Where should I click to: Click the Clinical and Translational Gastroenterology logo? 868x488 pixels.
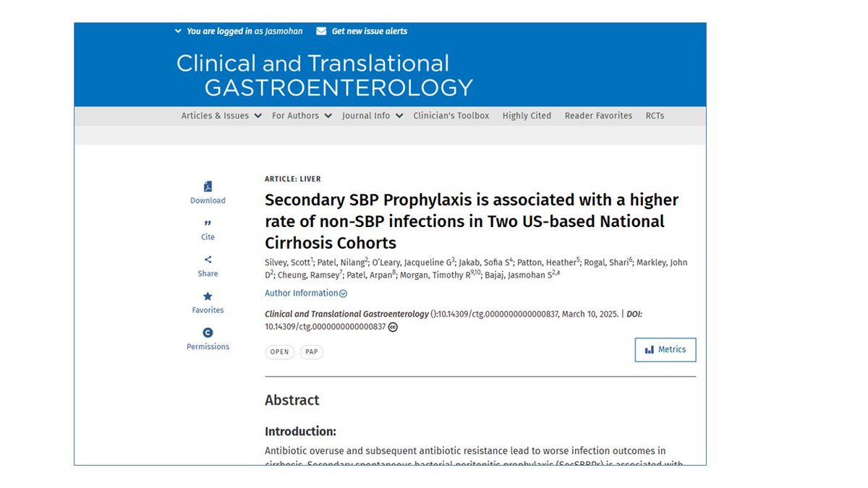(325, 74)
